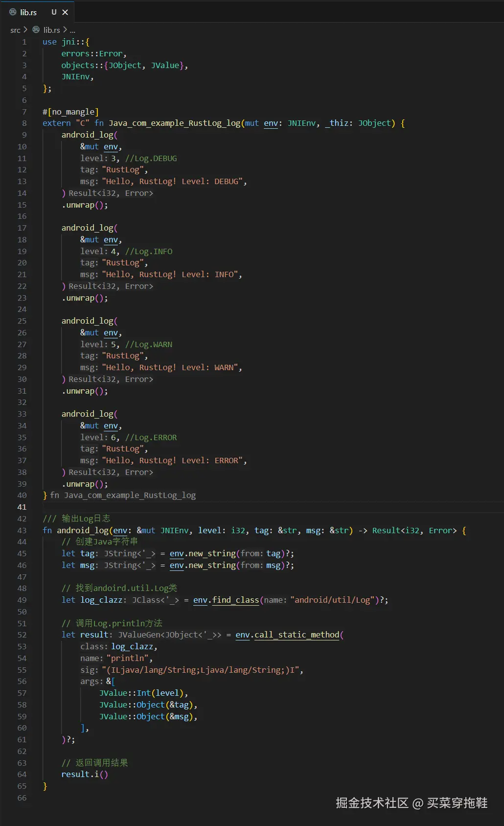This screenshot has height=826, width=504.
Task: Click line number 41 in the gutter
Action: pyautogui.click(x=22, y=507)
